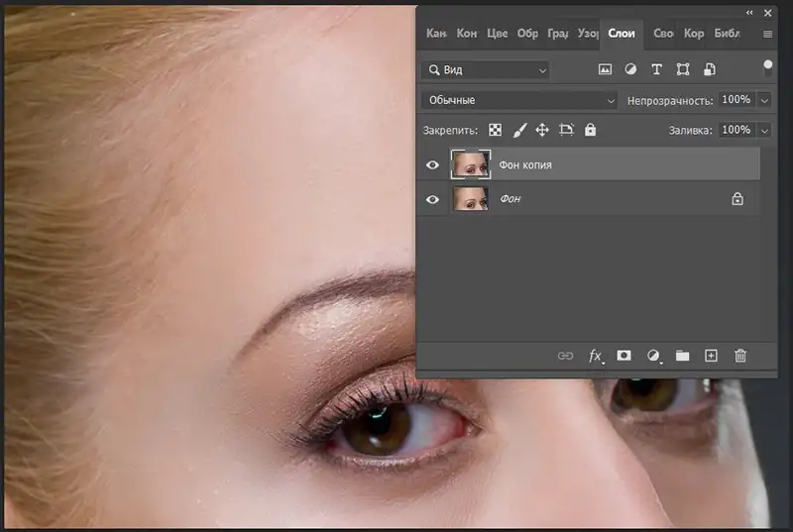Close the Layers panel with X

[x=767, y=13]
